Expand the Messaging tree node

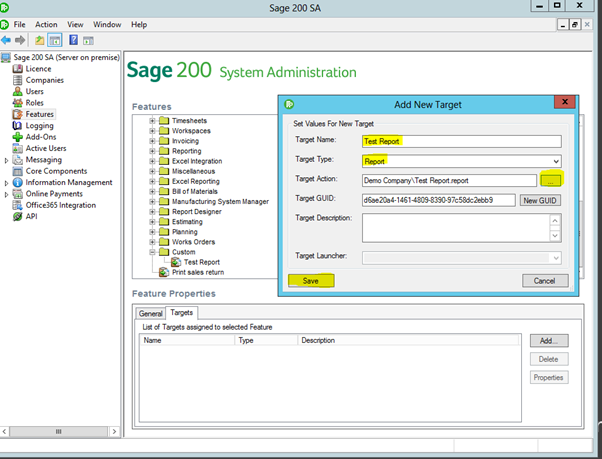pos(6,160)
